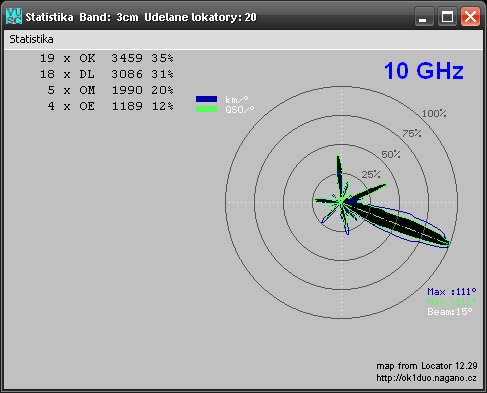Image resolution: width=487 pixels, height=393 pixels.
Task: Select the OM country statistics row
Action: [x=107, y=90]
